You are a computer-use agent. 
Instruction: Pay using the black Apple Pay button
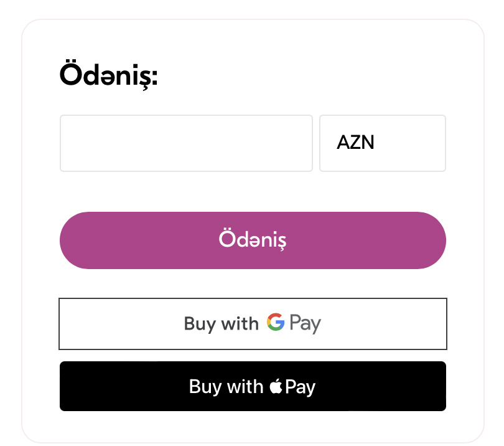point(253,386)
